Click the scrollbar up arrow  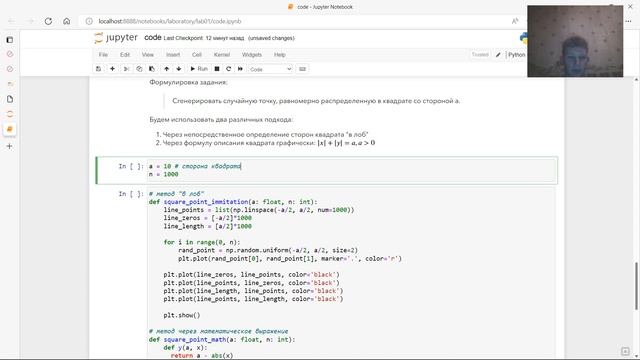click(x=636, y=80)
